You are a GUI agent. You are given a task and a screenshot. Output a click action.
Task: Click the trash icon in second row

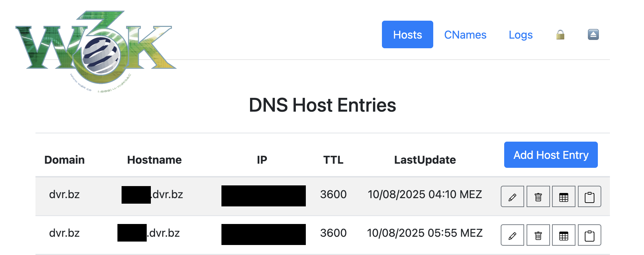[538, 235]
